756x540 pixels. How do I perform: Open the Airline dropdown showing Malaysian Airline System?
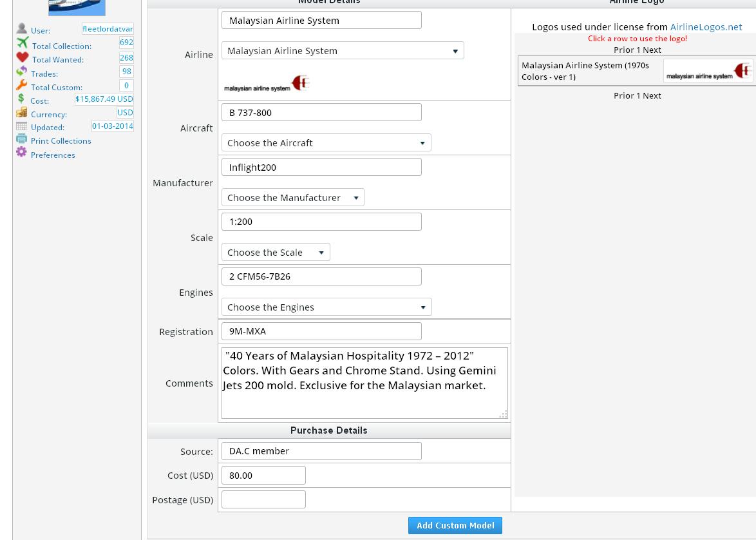[343, 51]
